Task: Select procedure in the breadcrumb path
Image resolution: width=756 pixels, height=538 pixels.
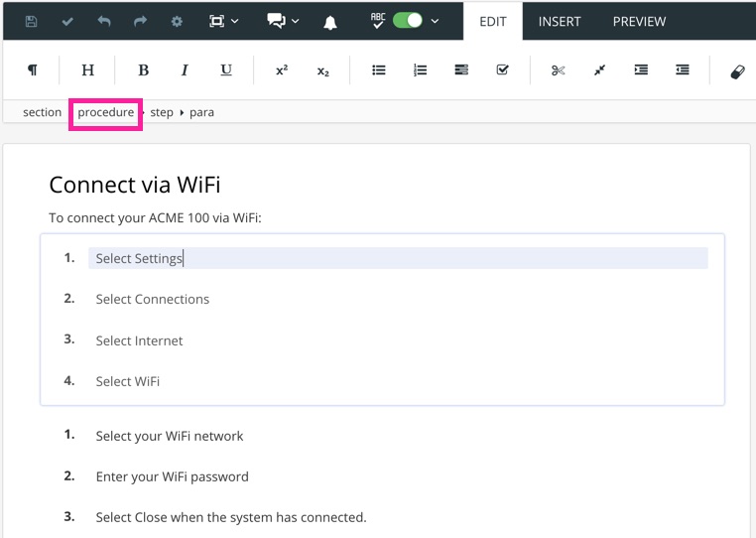Action: pyautogui.click(x=105, y=112)
